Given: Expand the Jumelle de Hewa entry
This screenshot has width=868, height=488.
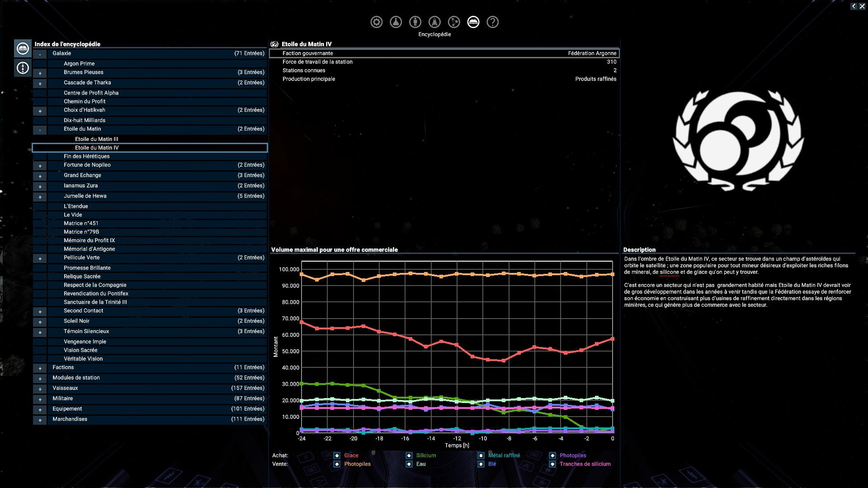Looking at the screenshot, I should [40, 197].
